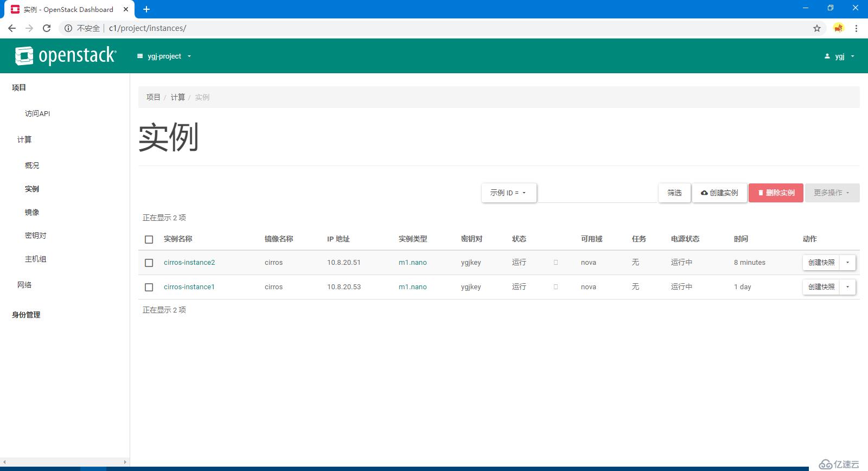This screenshot has width=868, height=471.
Task: Click the status icon for cirros-instance2
Action: [x=556, y=262]
